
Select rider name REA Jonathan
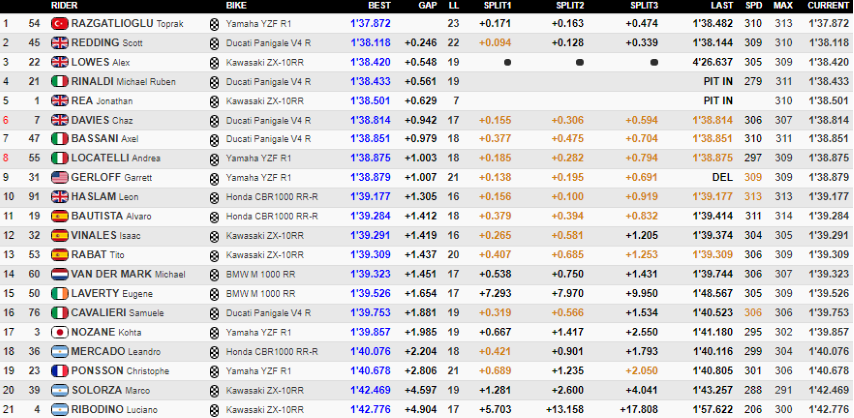click(102, 100)
